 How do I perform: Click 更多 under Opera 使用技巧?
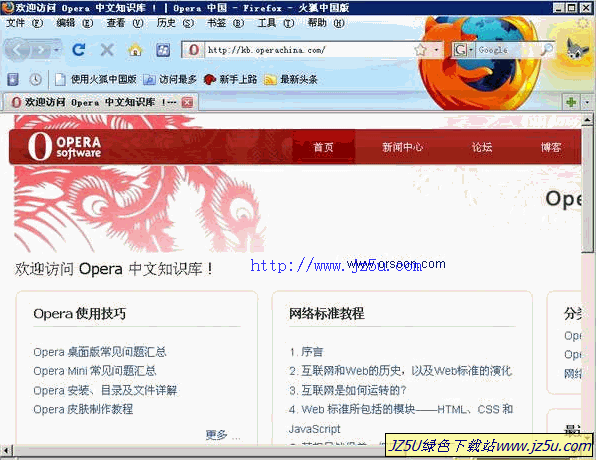[222, 435]
